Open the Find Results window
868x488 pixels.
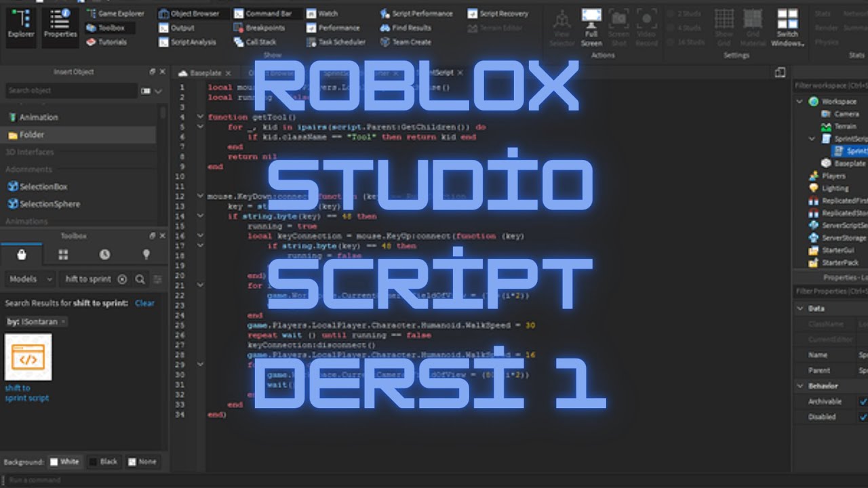406,28
